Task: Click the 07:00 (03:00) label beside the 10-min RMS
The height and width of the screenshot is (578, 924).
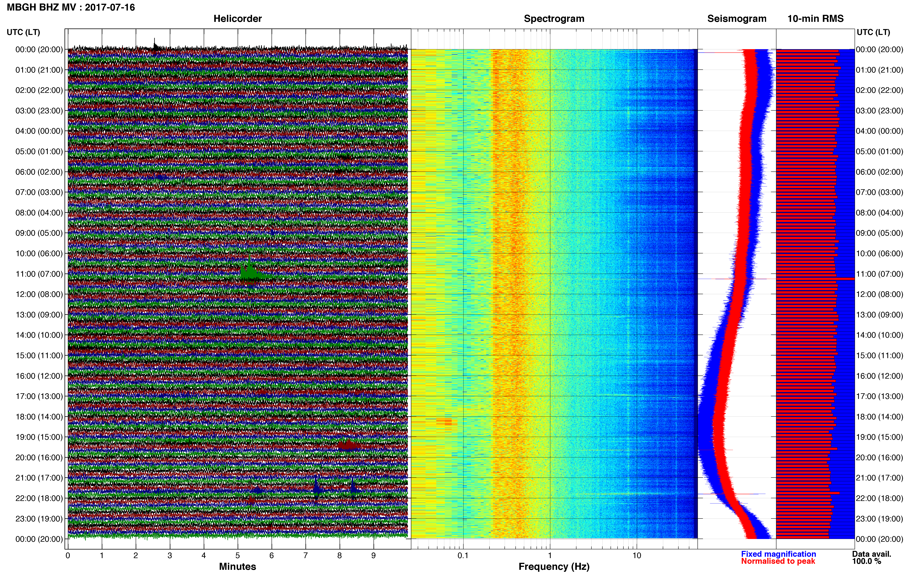Action: coord(879,192)
